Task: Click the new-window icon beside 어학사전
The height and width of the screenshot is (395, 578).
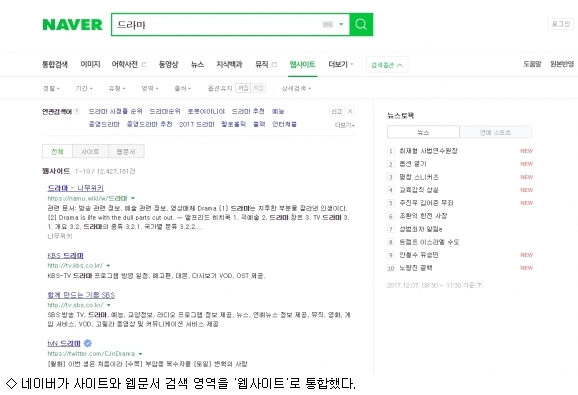Action: [144, 65]
